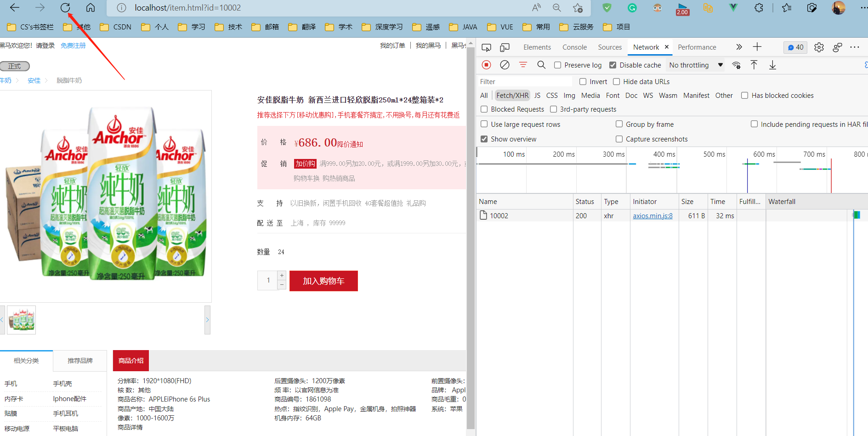Open the 学习 bookmark folder
The image size is (868, 436).
coord(192,27)
